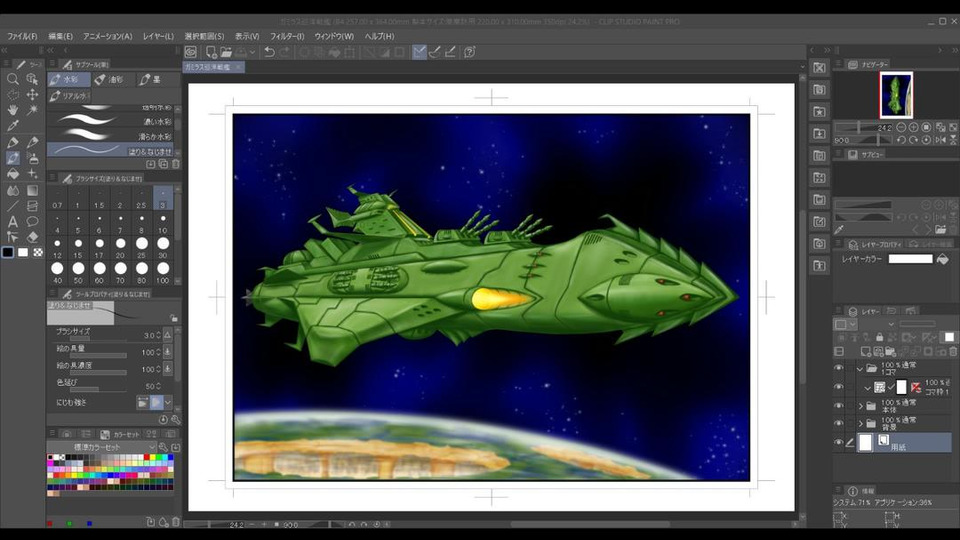960x540 pixels.
Task: Select the Hand pan tool
Action: pyautogui.click(x=12, y=110)
